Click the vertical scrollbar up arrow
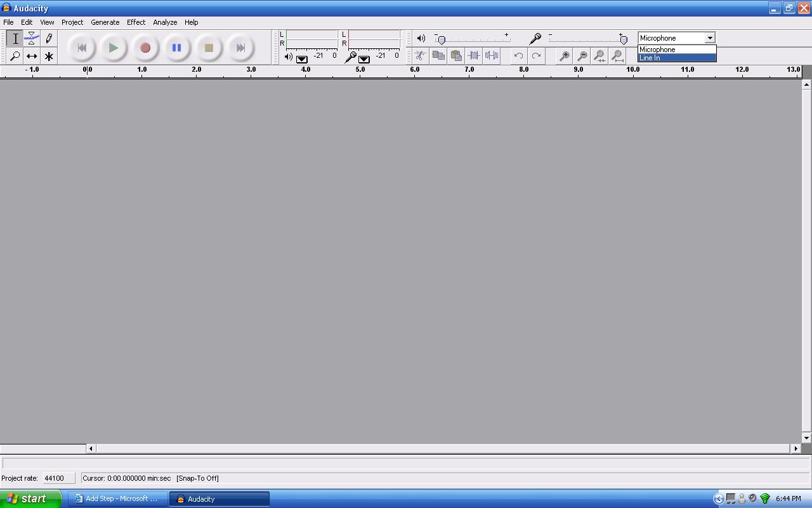The width and height of the screenshot is (812, 508). [x=806, y=84]
